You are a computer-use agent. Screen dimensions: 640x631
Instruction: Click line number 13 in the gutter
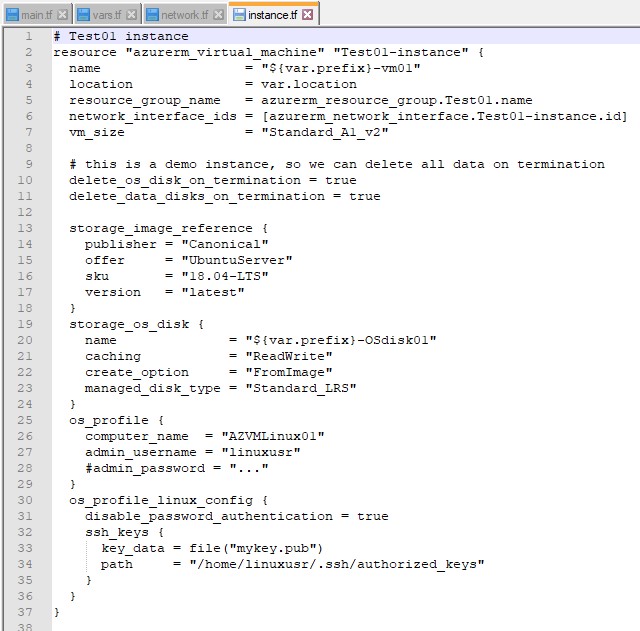pos(26,228)
